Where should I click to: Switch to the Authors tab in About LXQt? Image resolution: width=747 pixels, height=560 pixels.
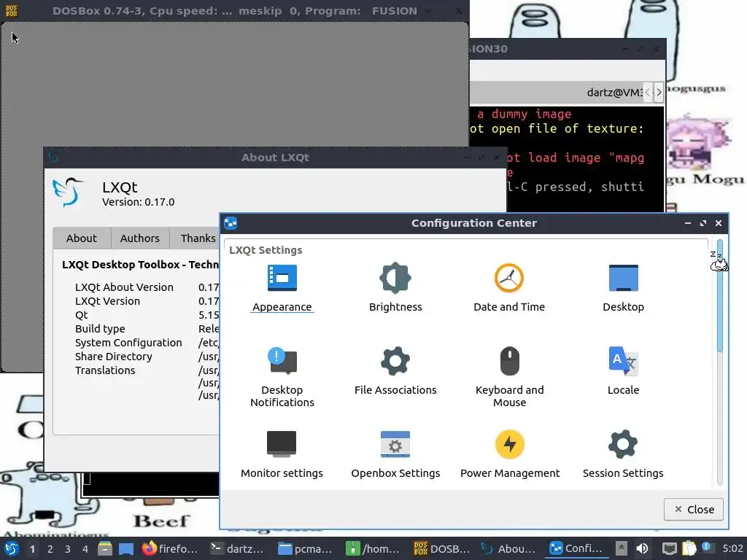click(139, 238)
